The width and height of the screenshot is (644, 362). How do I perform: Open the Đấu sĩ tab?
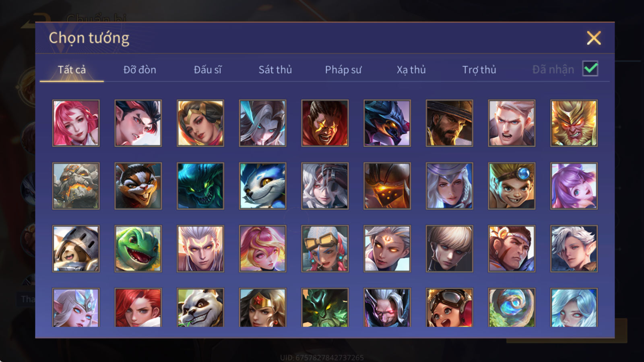(207, 70)
